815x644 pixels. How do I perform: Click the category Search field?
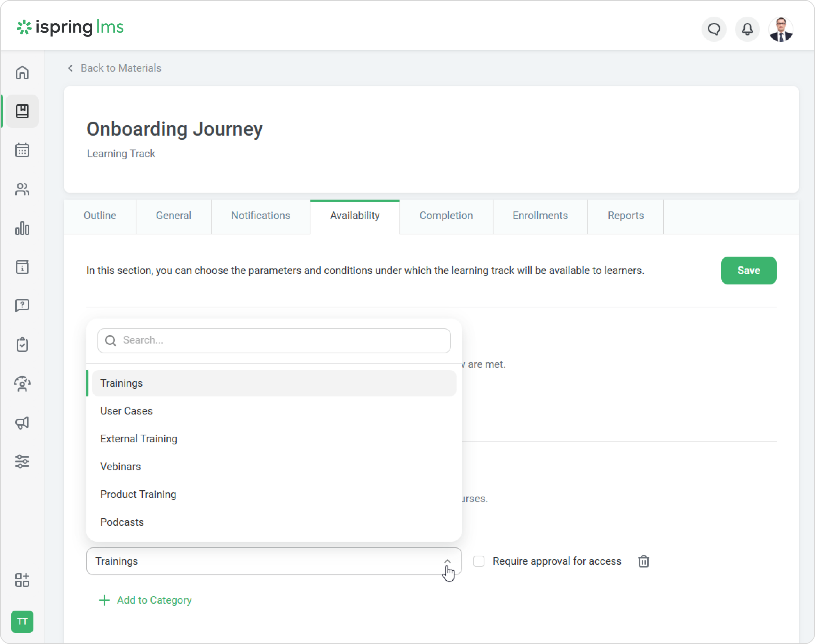point(279,340)
